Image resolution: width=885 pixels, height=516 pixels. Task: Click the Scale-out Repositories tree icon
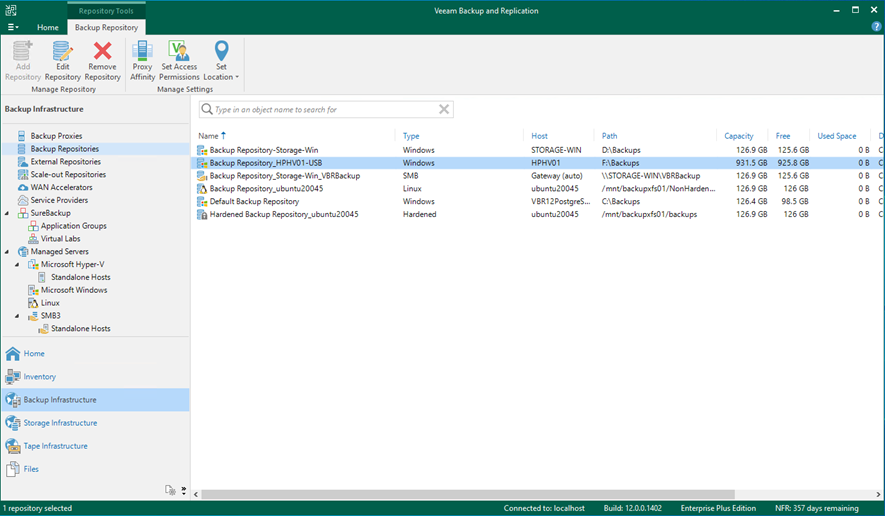coord(23,174)
